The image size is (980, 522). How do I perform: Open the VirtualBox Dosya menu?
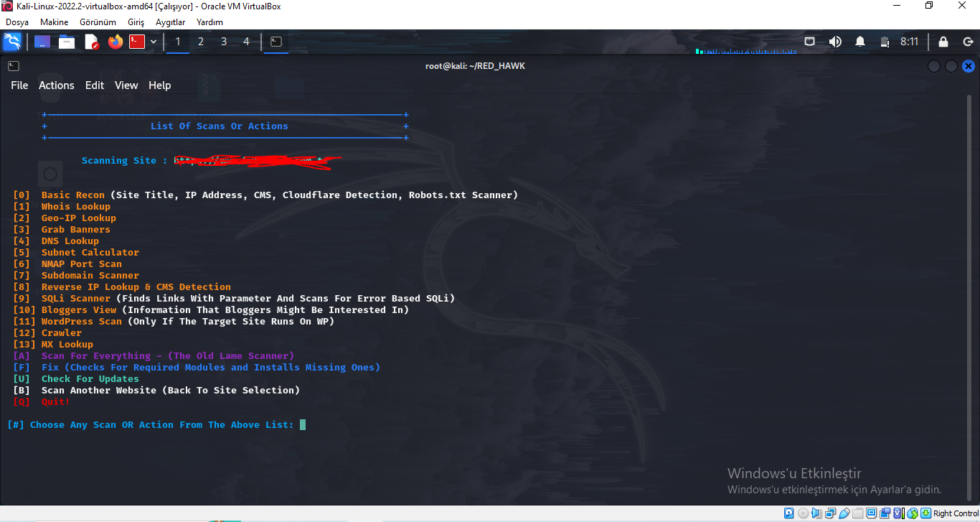(x=17, y=22)
